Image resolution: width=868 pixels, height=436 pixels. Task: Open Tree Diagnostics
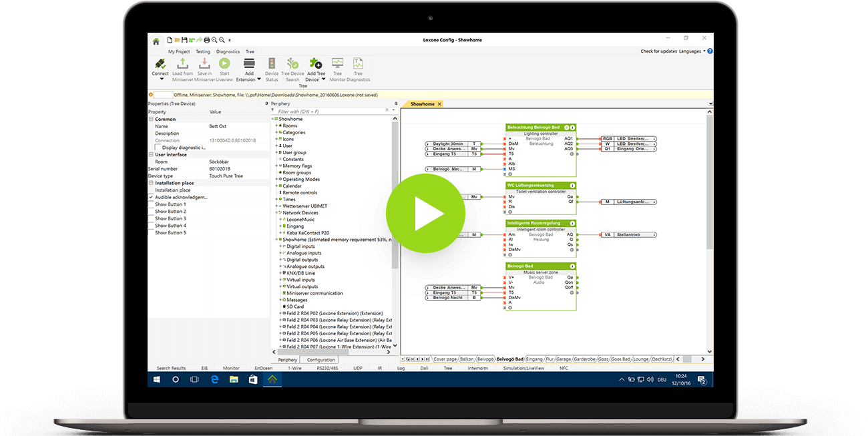point(358,63)
